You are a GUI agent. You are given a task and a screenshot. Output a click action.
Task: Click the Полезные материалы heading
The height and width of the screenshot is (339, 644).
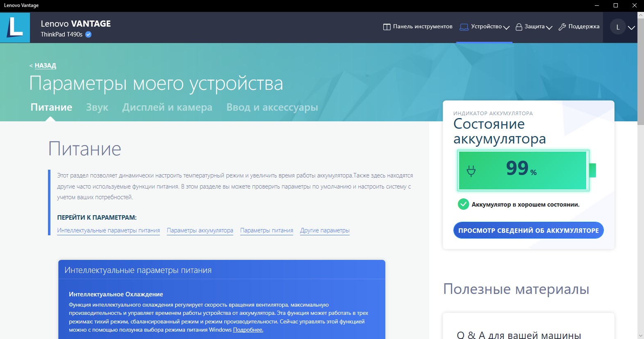[516, 289]
